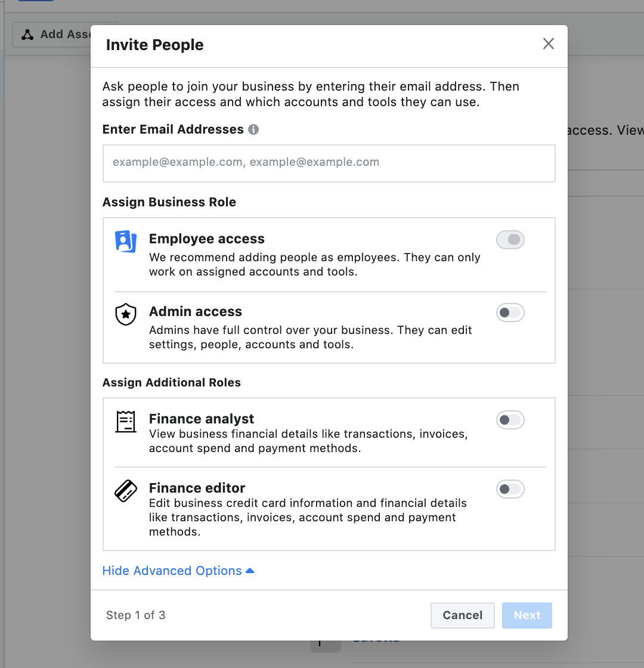Enable the Admin access switch

[x=510, y=313]
